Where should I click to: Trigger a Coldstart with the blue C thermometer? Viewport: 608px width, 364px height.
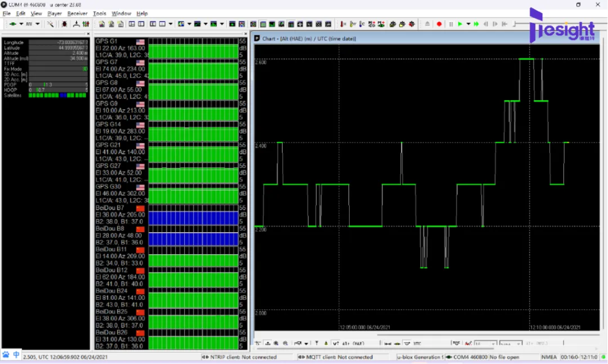pyautogui.click(x=362, y=24)
